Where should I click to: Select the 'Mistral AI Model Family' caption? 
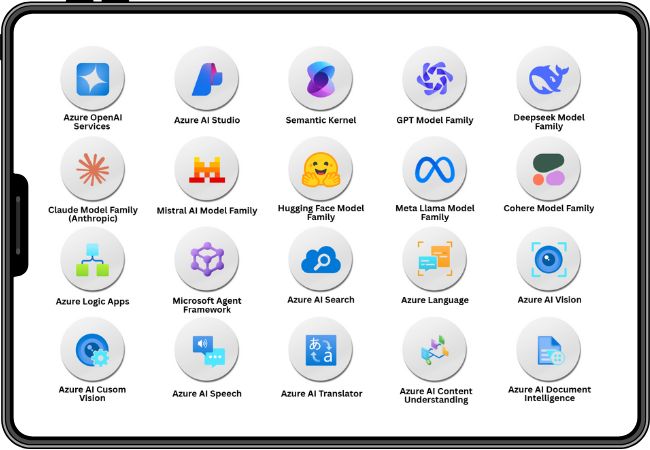pyautogui.click(x=207, y=210)
